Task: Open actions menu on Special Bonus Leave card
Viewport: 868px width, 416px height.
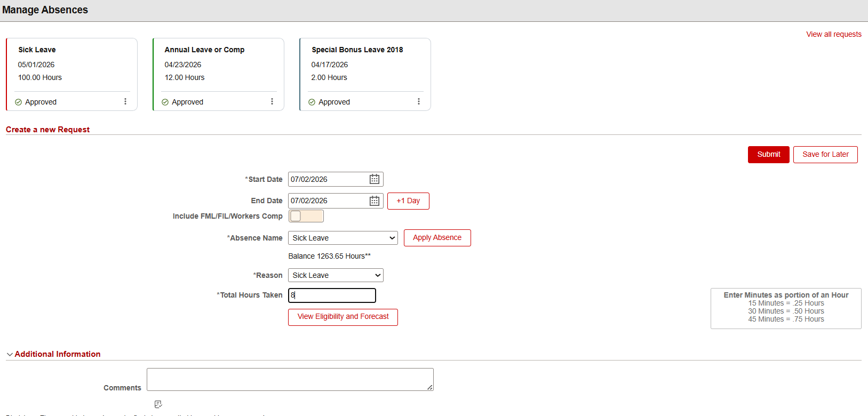Action: click(419, 101)
